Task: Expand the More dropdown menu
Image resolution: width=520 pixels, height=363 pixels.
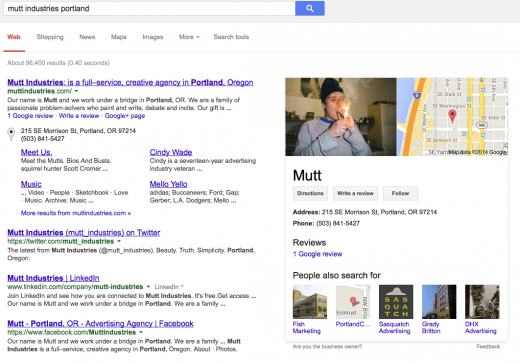Action: coord(189,37)
